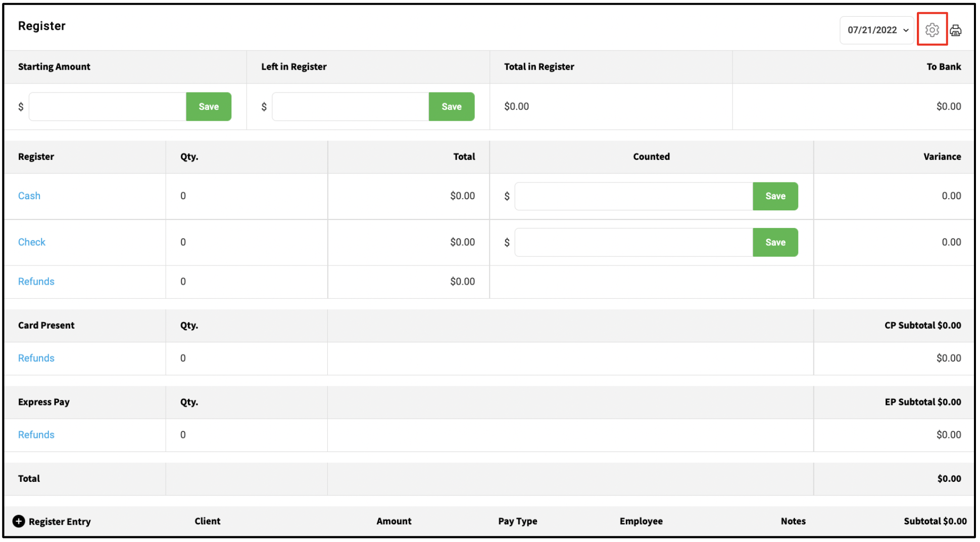
Task: Open Refunds link under Register section
Action: [36, 282]
